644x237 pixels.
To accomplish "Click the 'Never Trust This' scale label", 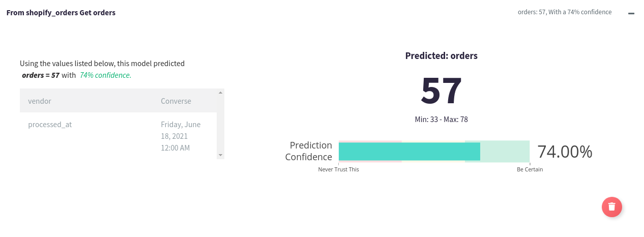I will [338, 169].
